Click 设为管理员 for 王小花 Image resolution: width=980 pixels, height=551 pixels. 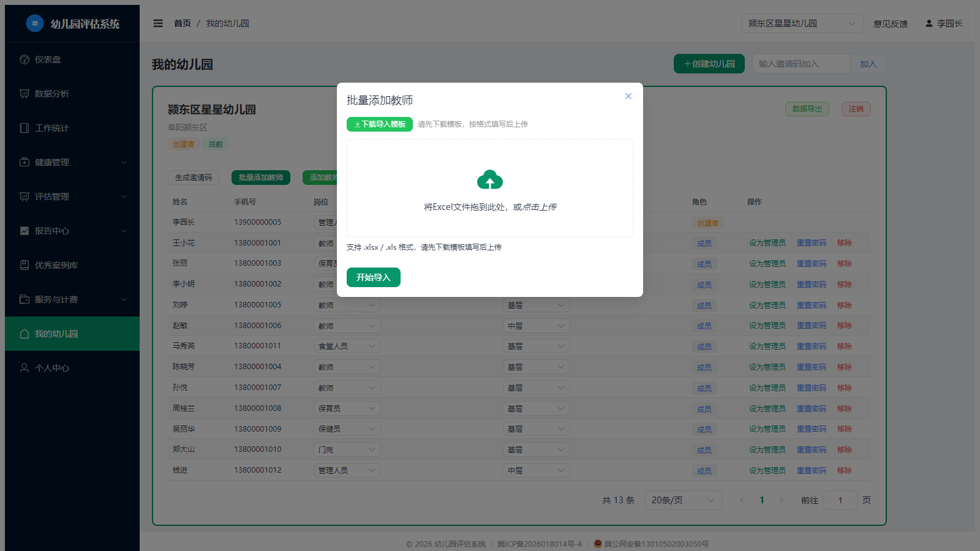767,243
